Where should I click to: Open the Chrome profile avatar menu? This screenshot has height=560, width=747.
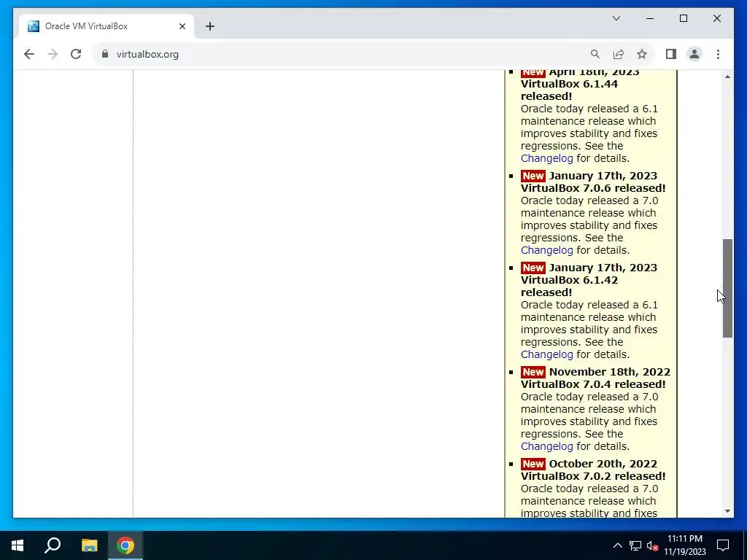(x=694, y=54)
